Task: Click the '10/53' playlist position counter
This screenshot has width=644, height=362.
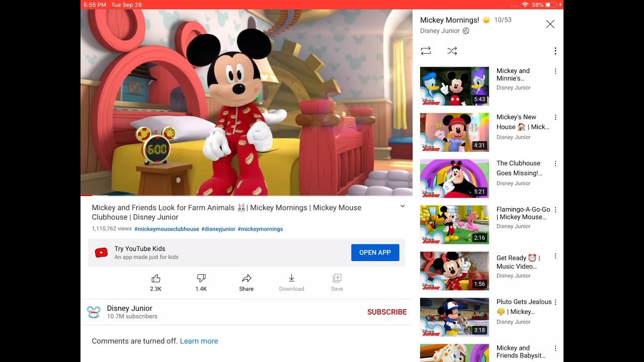Action: [x=503, y=20]
